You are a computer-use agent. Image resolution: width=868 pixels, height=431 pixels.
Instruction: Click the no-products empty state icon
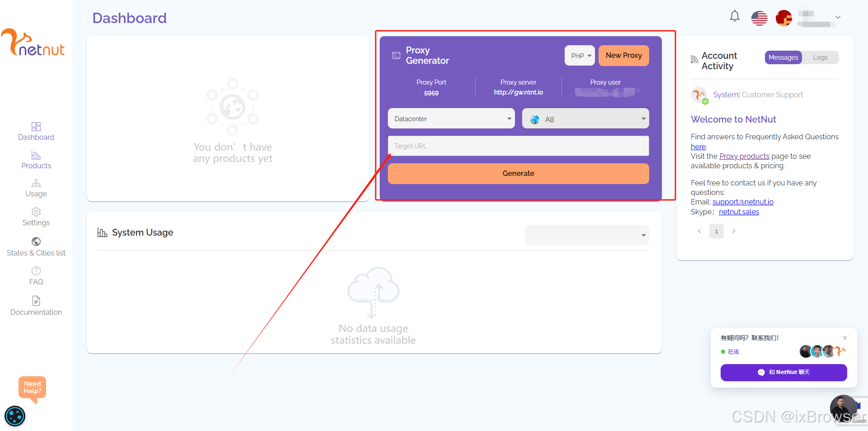(233, 107)
